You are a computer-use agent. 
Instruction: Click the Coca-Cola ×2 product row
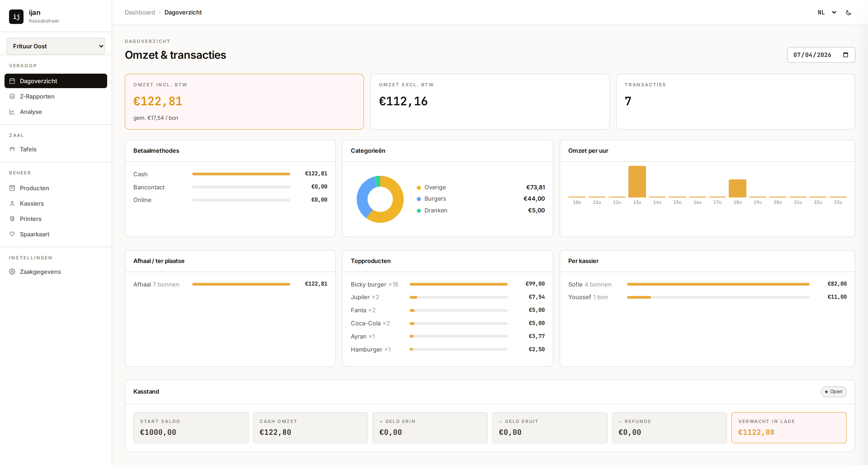[448, 324]
